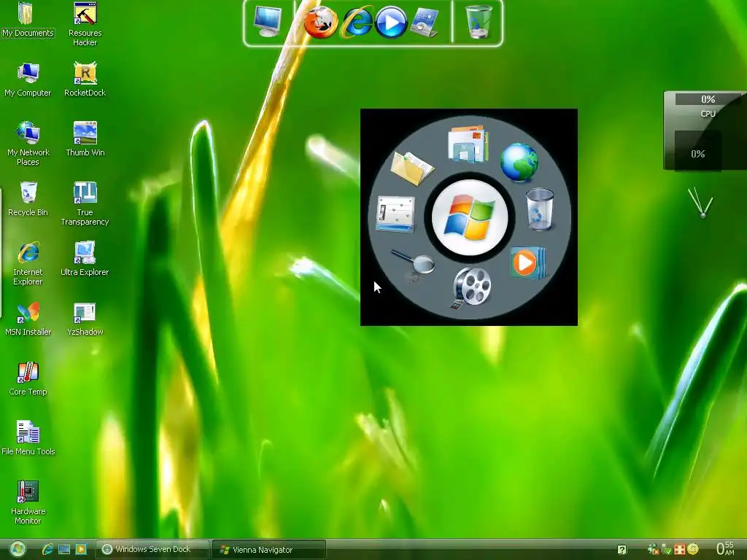747x560 pixels.
Task: Launch the YzShadow shortcut
Action: [x=85, y=319]
